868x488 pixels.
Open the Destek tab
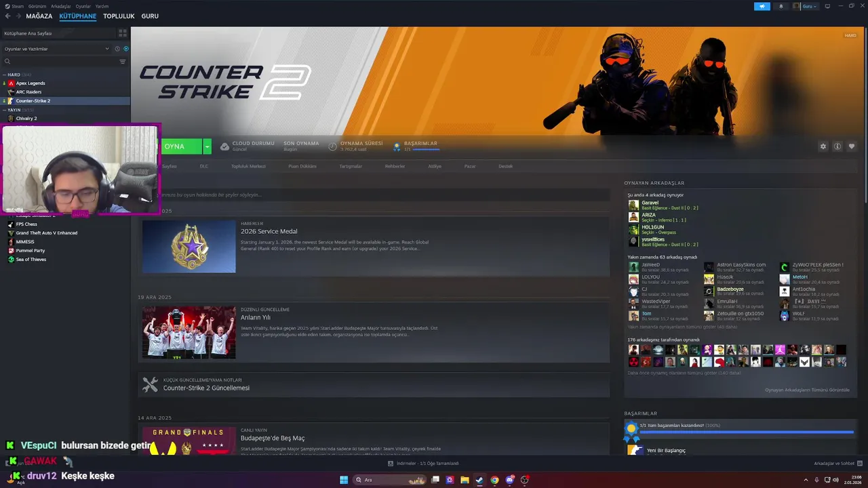click(x=506, y=166)
